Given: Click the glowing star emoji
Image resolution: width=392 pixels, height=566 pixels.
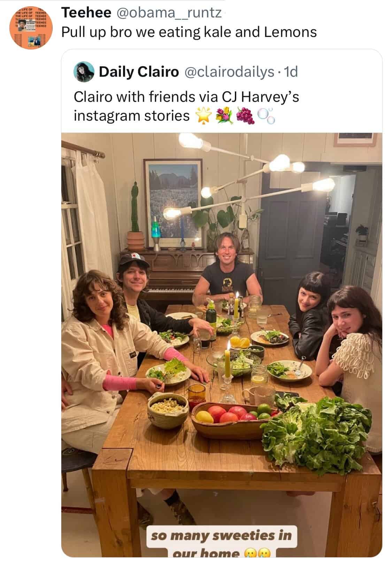Looking at the screenshot, I should [x=204, y=116].
